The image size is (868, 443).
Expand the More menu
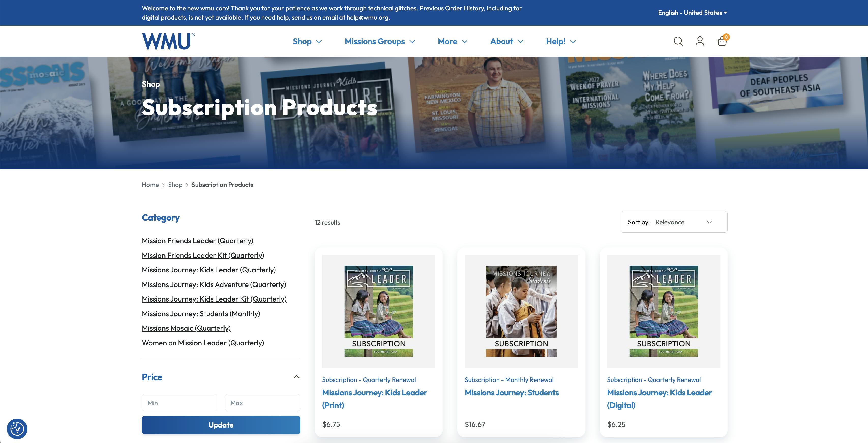453,41
